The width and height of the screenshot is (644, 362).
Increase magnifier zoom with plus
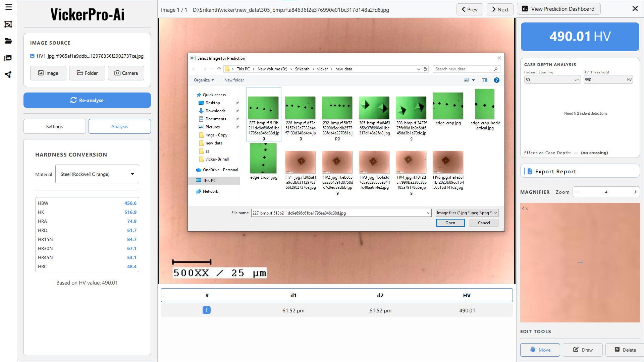(635, 192)
